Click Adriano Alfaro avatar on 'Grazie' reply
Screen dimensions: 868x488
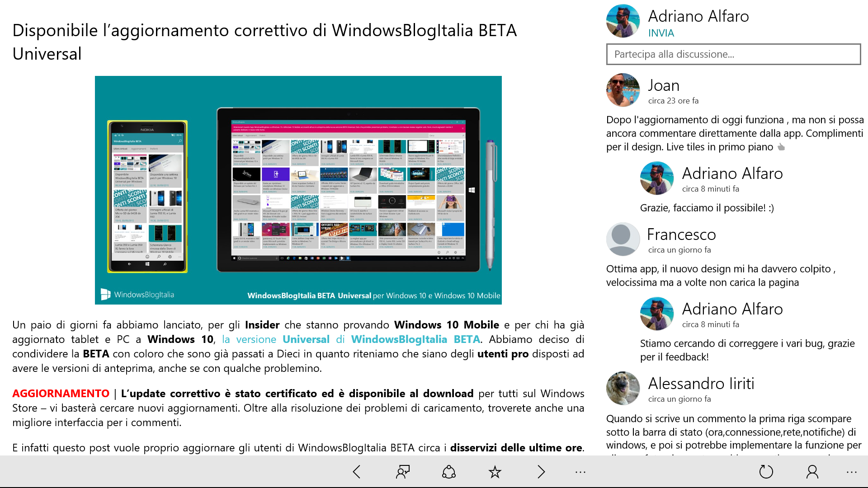(657, 178)
